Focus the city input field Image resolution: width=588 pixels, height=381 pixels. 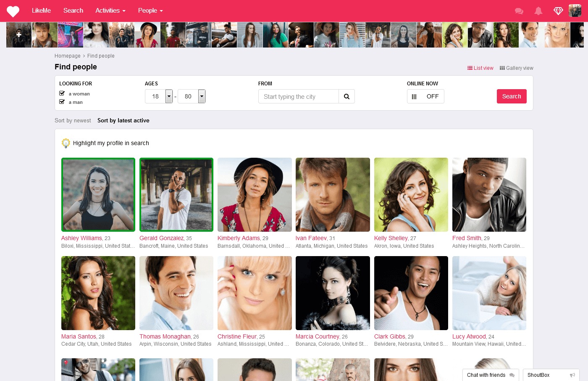299,96
